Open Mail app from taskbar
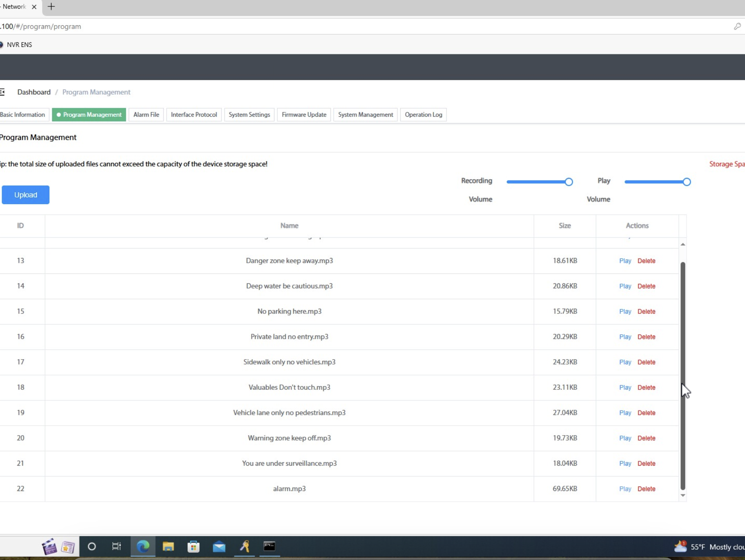The width and height of the screenshot is (745, 560). [219, 546]
